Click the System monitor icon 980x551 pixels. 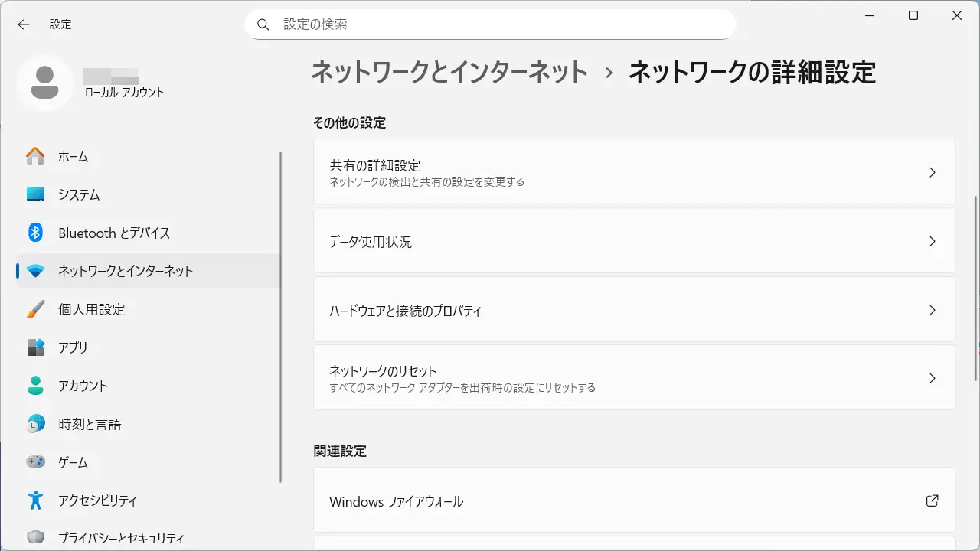point(35,194)
